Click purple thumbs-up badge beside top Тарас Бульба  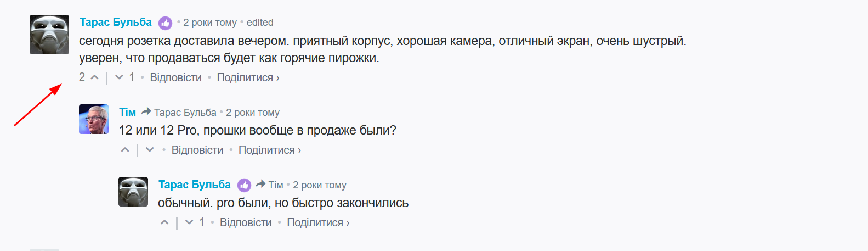coord(165,23)
